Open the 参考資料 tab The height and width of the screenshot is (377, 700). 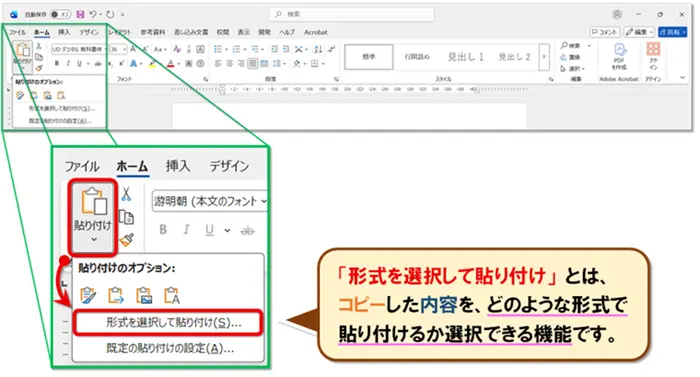pos(153,32)
